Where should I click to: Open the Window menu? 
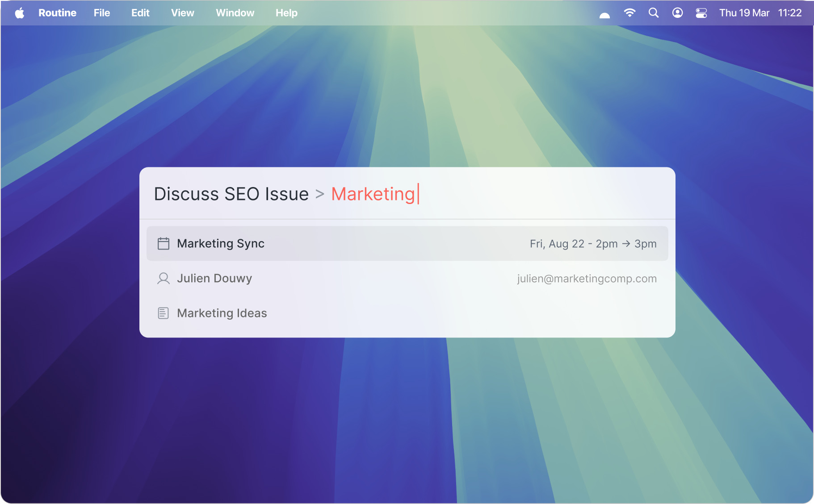(x=235, y=13)
